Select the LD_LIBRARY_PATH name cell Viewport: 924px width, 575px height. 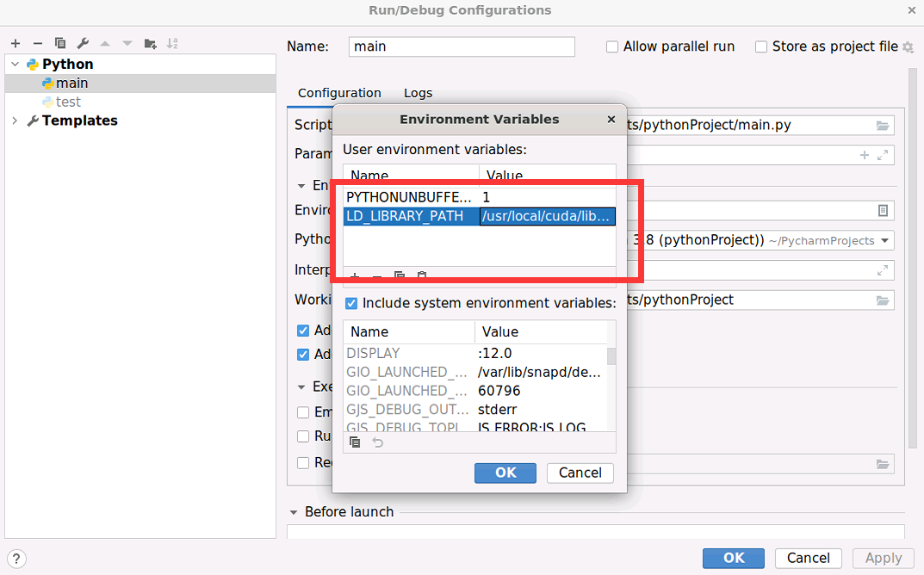(412, 216)
